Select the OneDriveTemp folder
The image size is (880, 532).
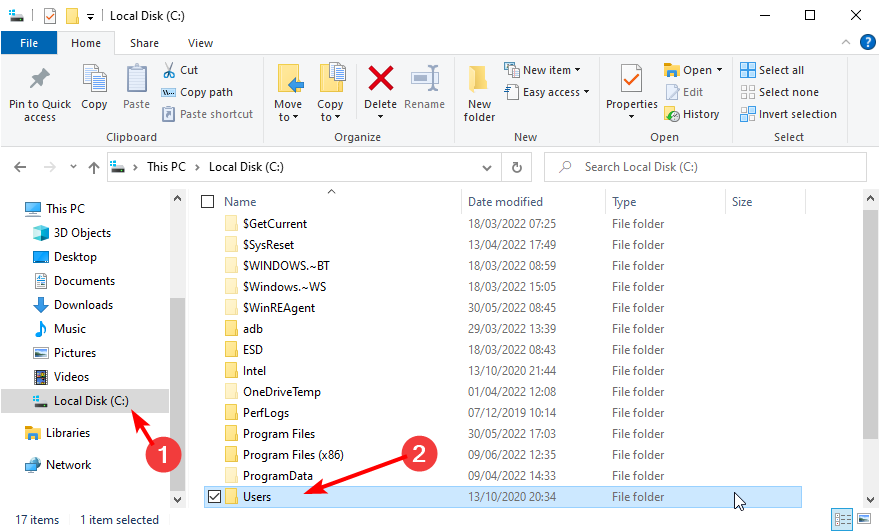click(x=282, y=392)
